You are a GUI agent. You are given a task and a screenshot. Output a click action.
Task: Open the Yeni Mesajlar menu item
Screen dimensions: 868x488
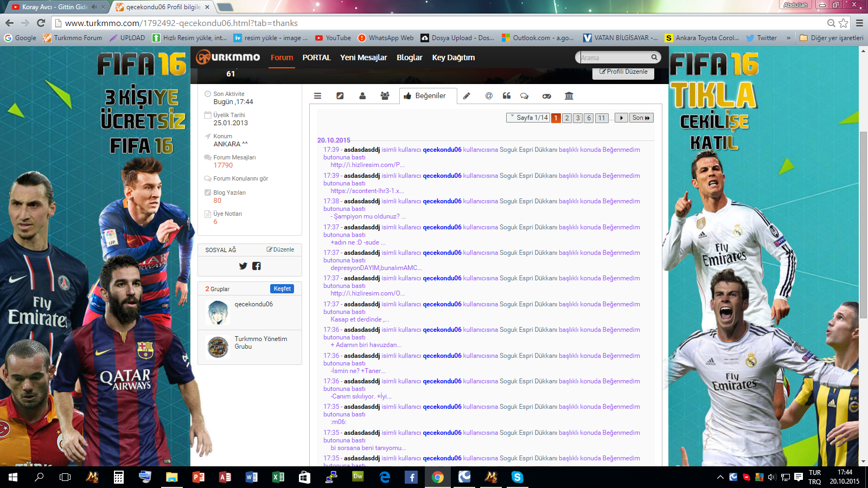363,57
